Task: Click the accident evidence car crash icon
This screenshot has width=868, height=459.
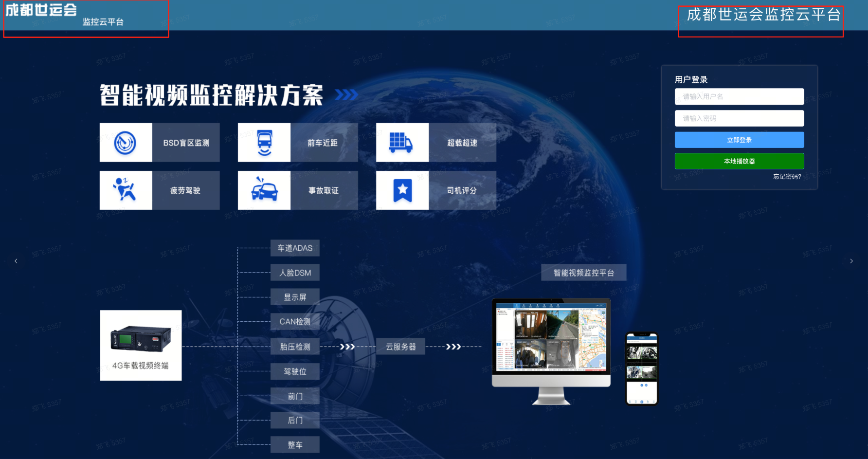Action: [264, 190]
